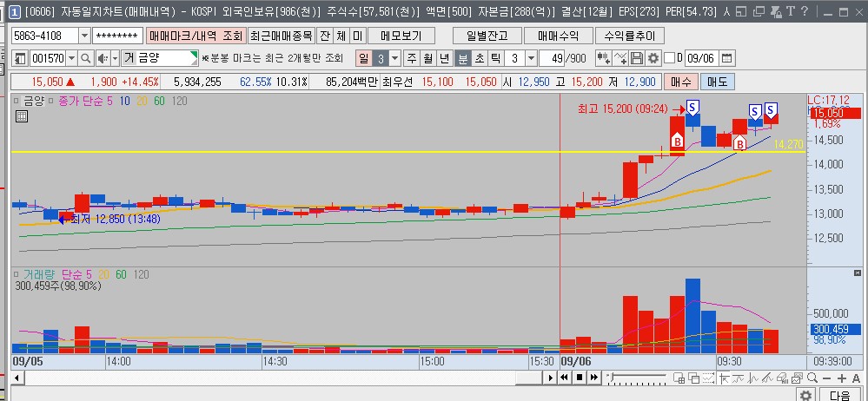
Task: Save the chart with the floppy disk icon
Action: 637,58
